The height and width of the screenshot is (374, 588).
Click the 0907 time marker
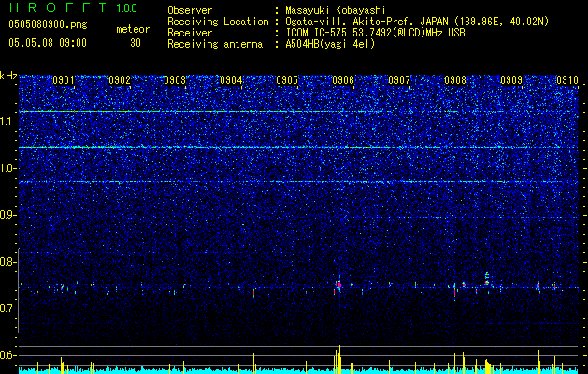399,80
